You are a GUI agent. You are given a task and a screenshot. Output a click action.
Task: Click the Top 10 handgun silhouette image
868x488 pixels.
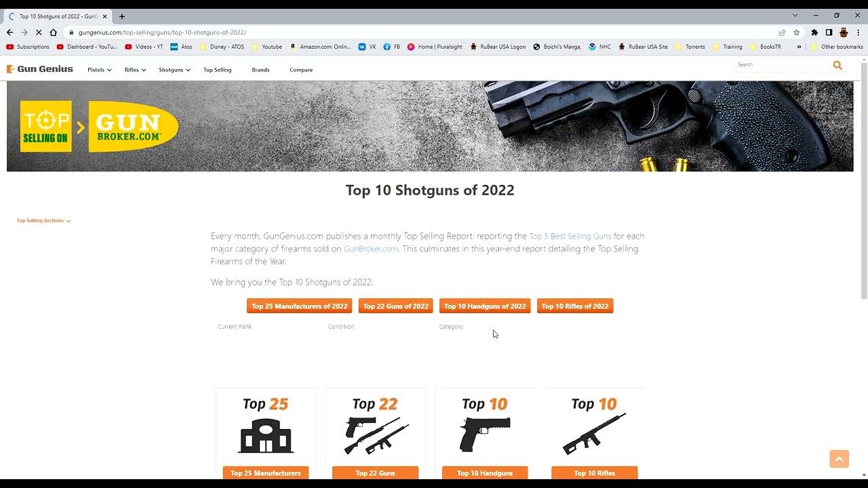coord(485,434)
